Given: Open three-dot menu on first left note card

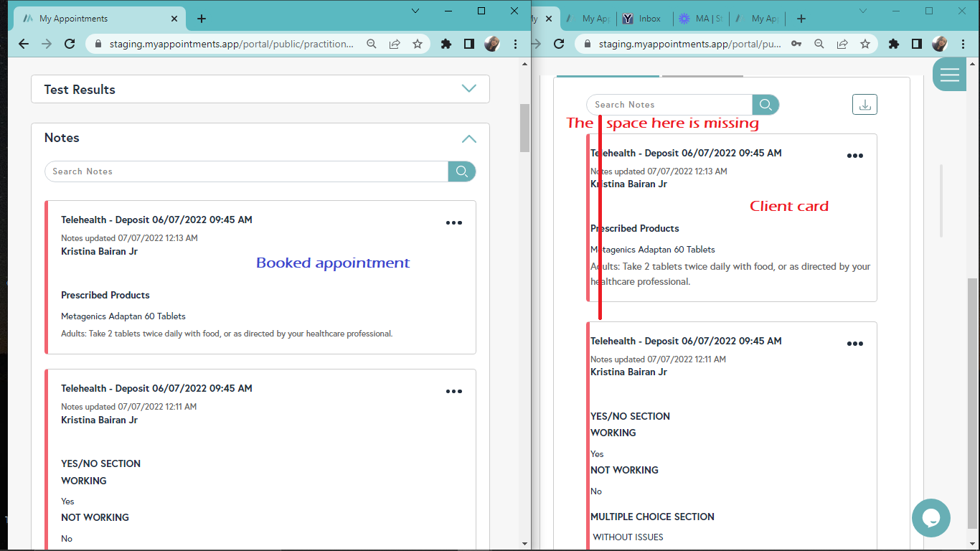Looking at the screenshot, I should 454,223.
